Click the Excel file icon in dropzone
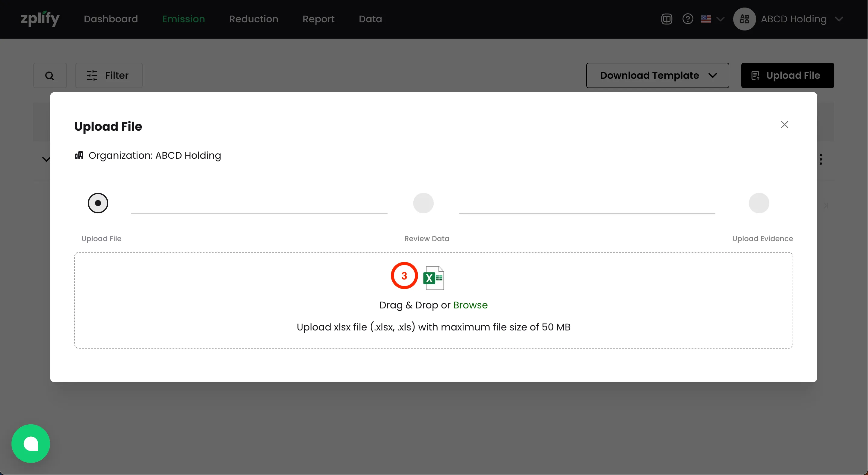This screenshot has width=868, height=475. coord(434,278)
